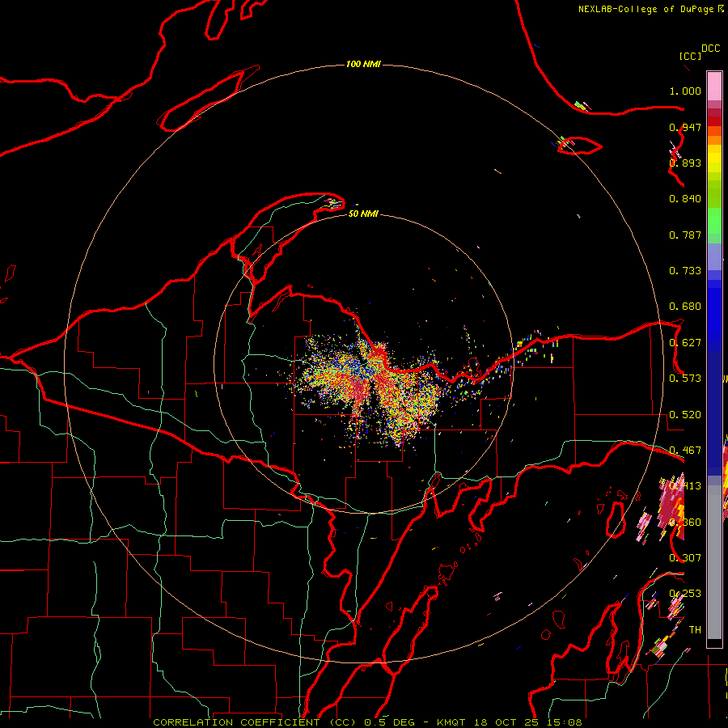Image resolution: width=728 pixels, height=728 pixels.
Task: Click the 0.787 color scale value
Action: [685, 235]
